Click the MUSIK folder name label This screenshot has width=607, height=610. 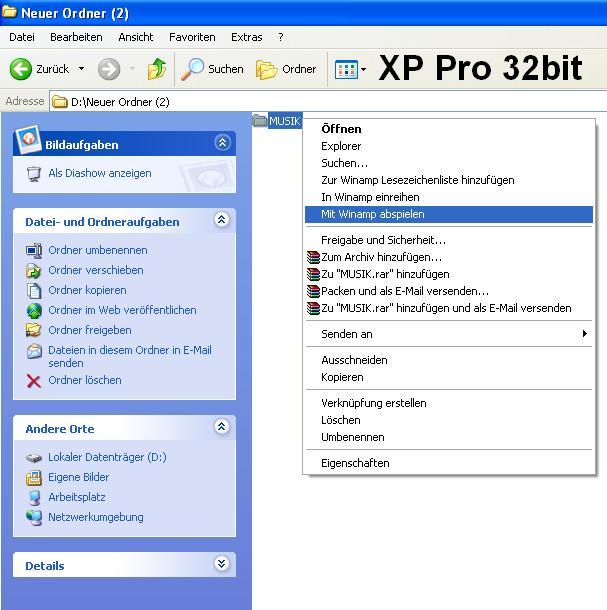pyautogui.click(x=285, y=121)
